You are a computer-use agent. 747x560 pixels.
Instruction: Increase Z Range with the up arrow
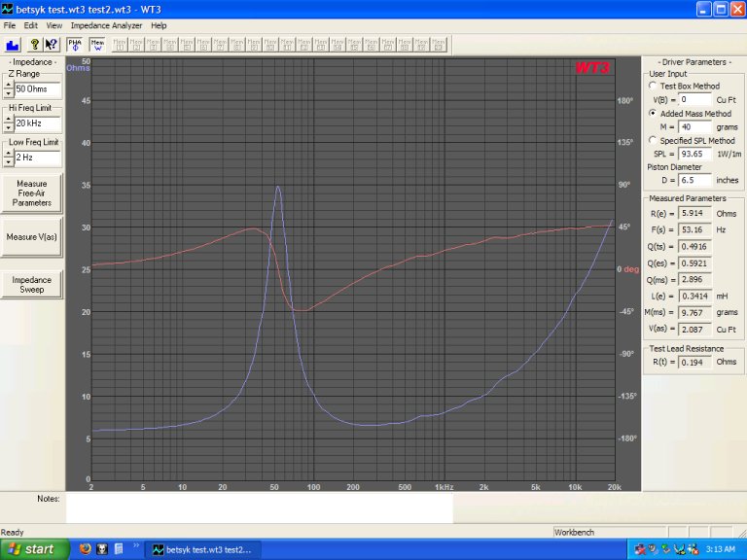pyautogui.click(x=9, y=85)
